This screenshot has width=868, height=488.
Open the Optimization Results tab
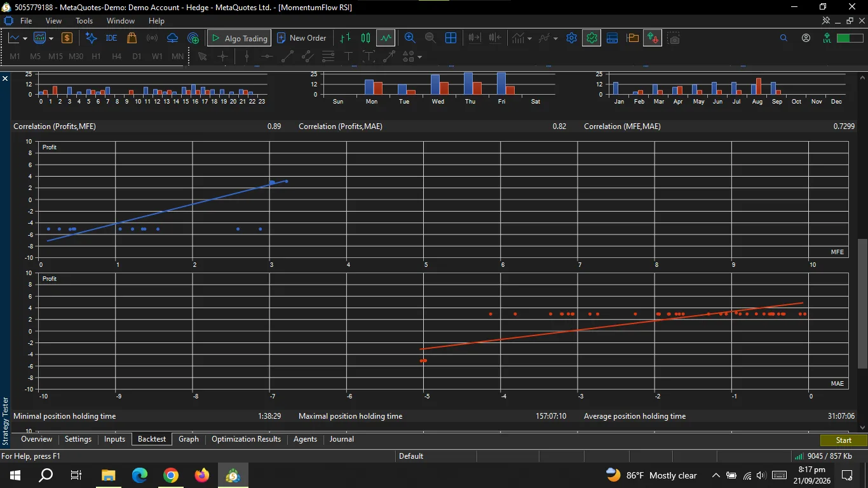click(246, 439)
